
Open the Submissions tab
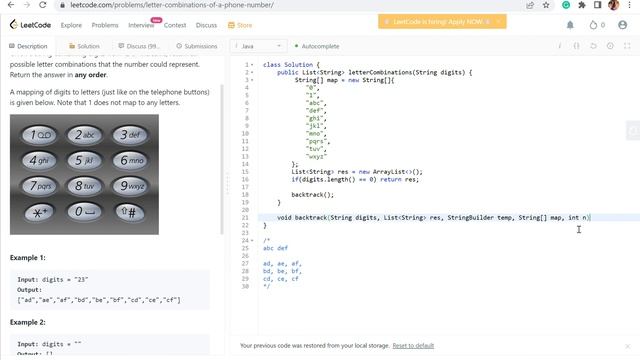[x=197, y=46]
